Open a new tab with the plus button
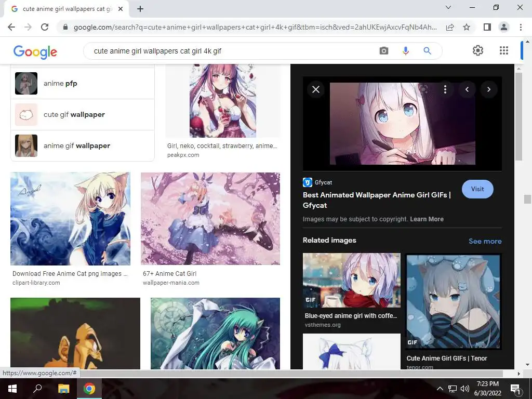 [140, 9]
